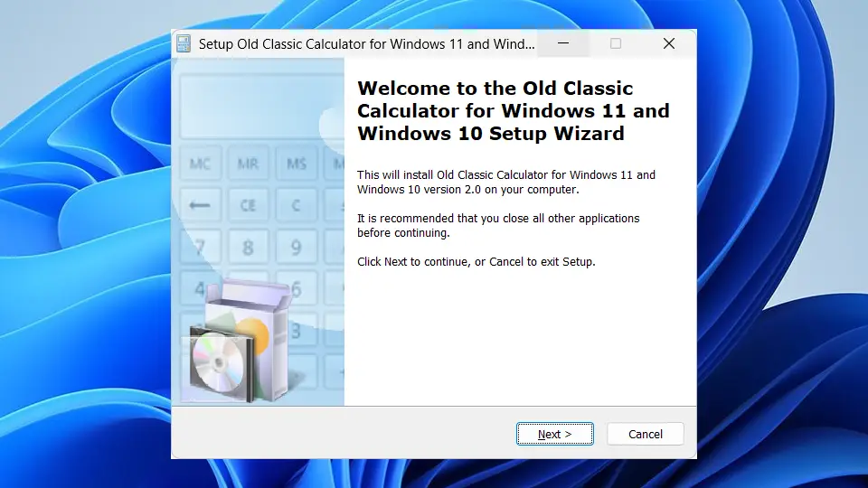Click the calculator icon in the title bar

(184, 43)
